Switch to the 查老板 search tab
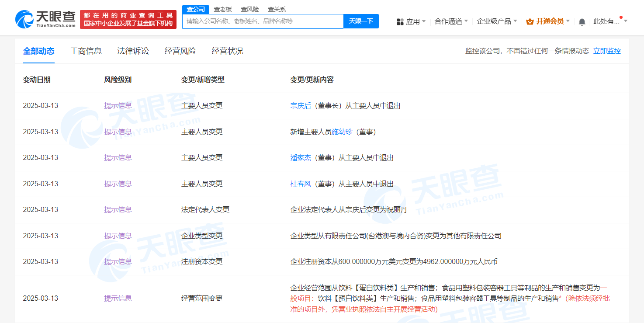 pyautogui.click(x=223, y=9)
